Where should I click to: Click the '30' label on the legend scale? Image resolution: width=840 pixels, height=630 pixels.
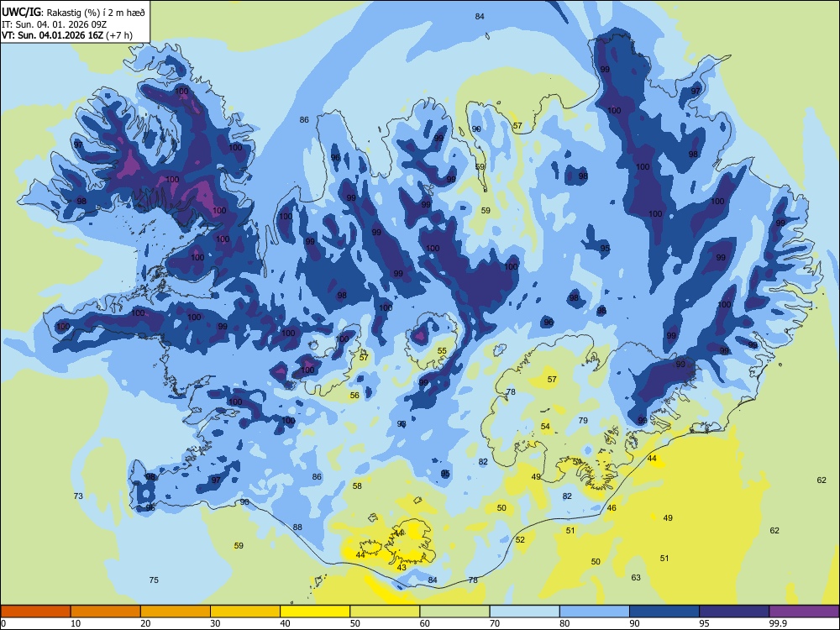pyautogui.click(x=215, y=623)
